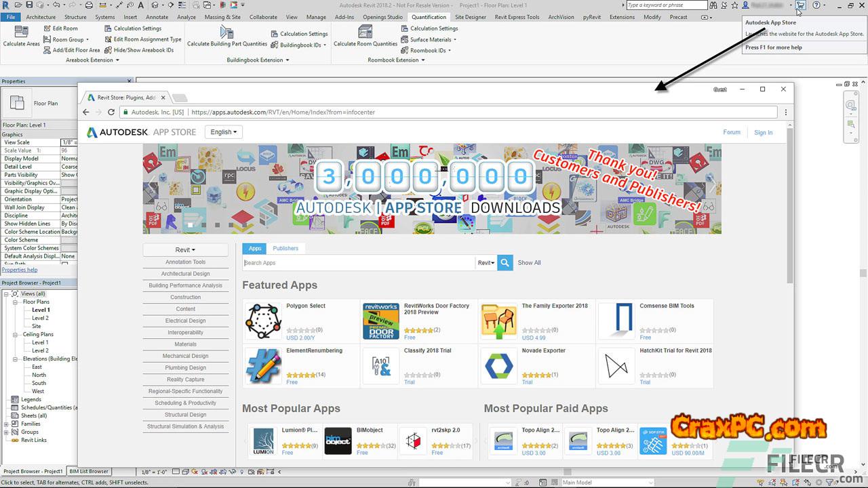
Task: Click the ElementRenumbering app icon
Action: click(262, 366)
